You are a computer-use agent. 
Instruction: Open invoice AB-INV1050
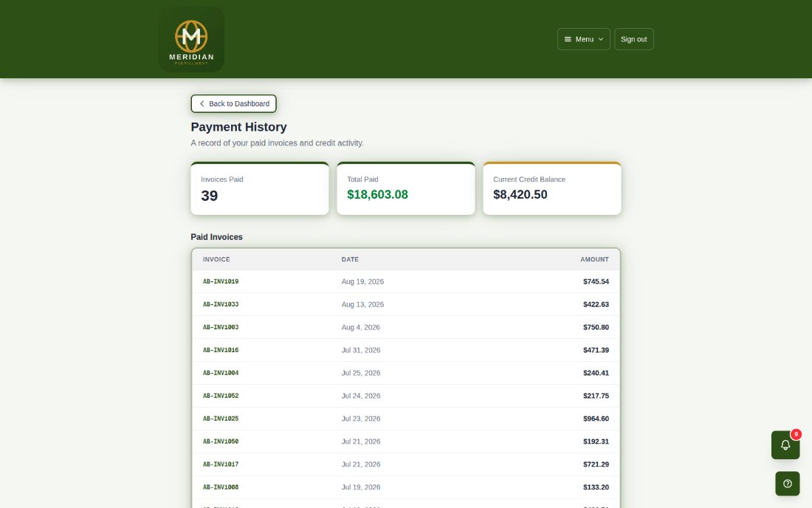point(221,442)
